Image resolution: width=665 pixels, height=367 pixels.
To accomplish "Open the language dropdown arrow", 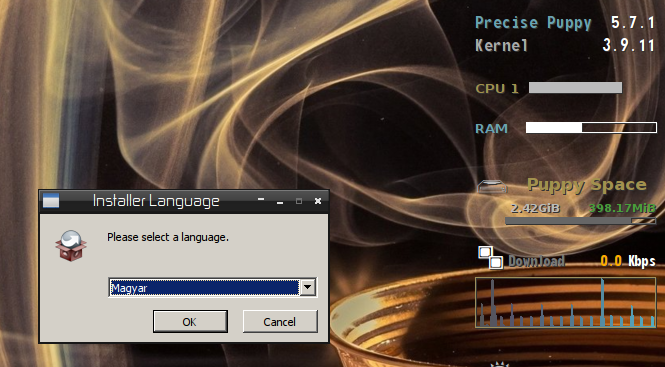I will coord(308,288).
